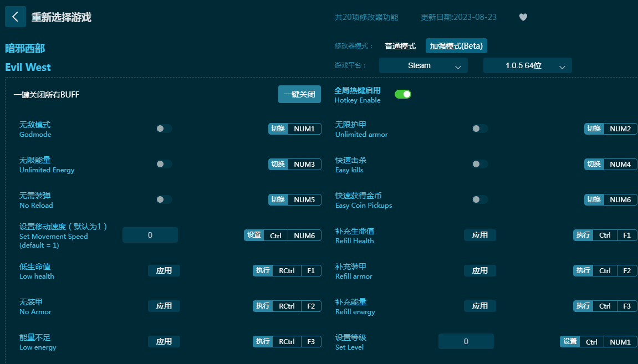Viewport: 638px width, 364px height.
Task: Toggle the global Hotkey Enable switch
Action: [x=403, y=94]
